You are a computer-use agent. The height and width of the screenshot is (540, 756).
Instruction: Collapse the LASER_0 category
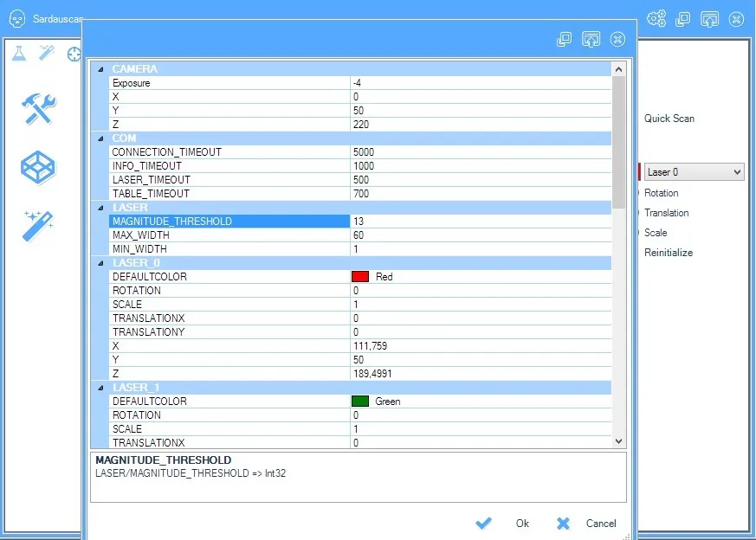click(100, 263)
